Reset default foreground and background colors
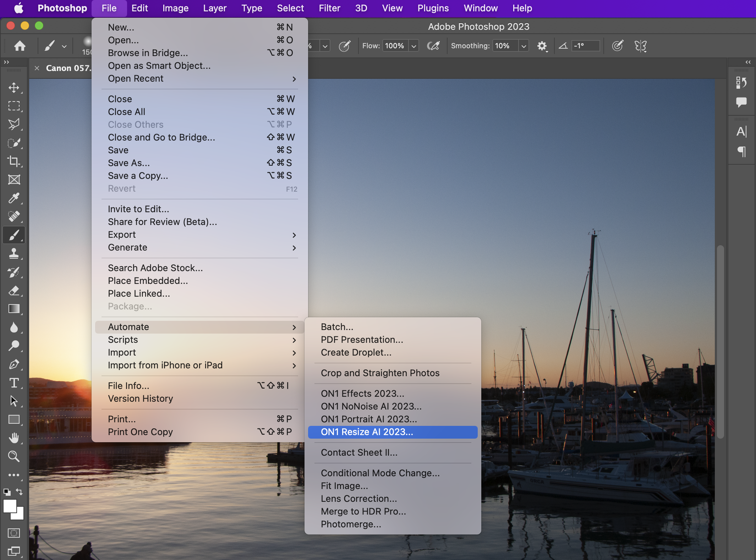This screenshot has width=756, height=560. (7, 492)
